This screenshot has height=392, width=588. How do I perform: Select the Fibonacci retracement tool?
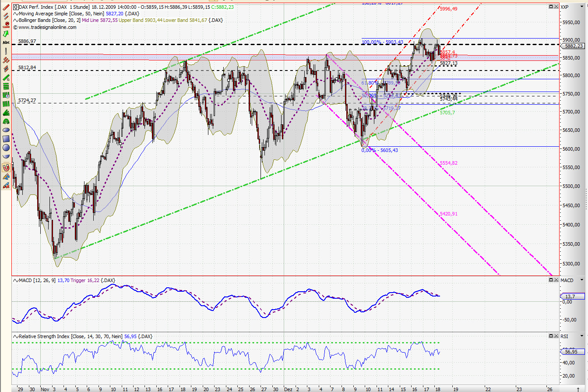(x=5, y=86)
